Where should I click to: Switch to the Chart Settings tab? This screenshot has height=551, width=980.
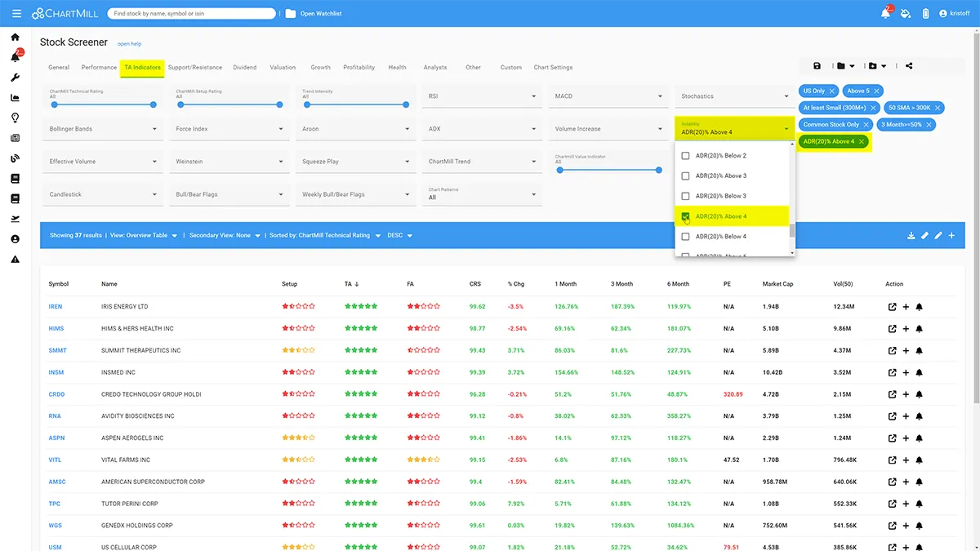pos(554,68)
